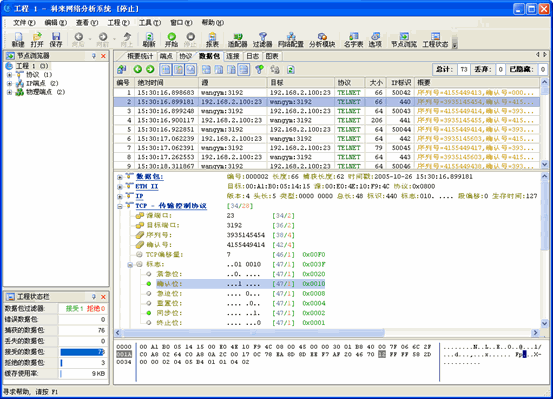Switch to the 图表 tab
The height and width of the screenshot is (399, 553).
272,56
